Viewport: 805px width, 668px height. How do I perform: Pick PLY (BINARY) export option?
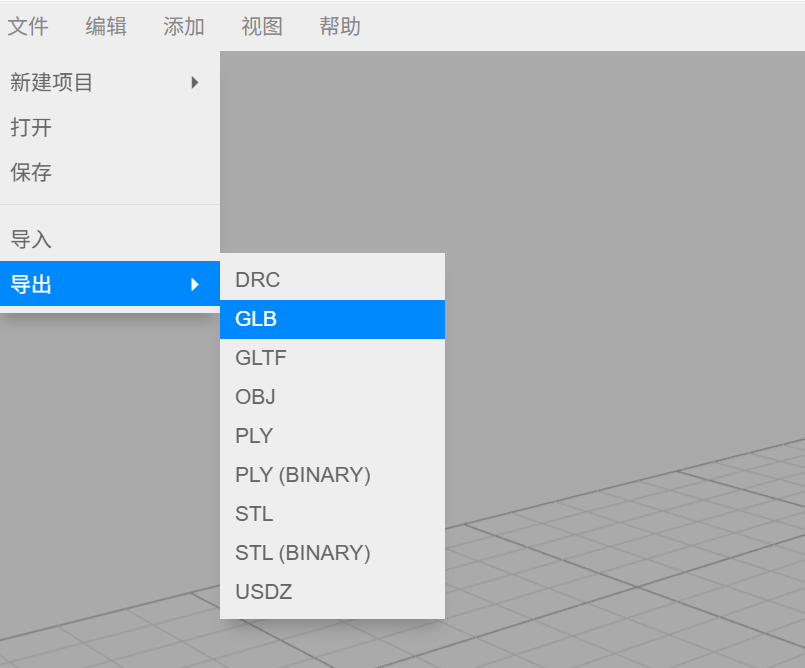click(x=303, y=475)
